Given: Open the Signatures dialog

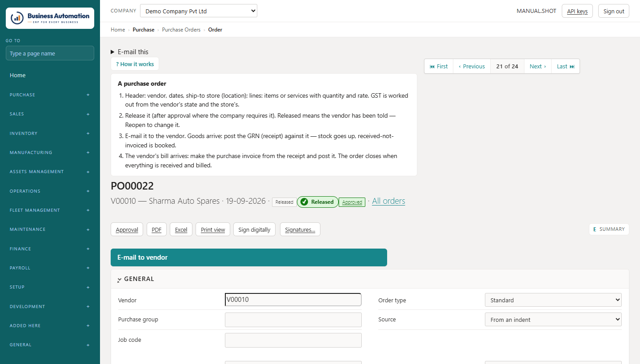Looking at the screenshot, I should [300, 229].
